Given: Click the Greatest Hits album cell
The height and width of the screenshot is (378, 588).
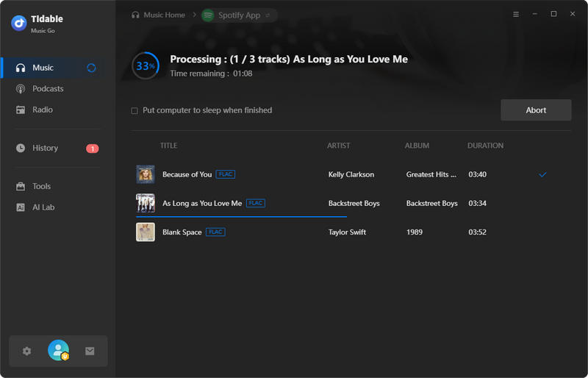Looking at the screenshot, I should 431,174.
